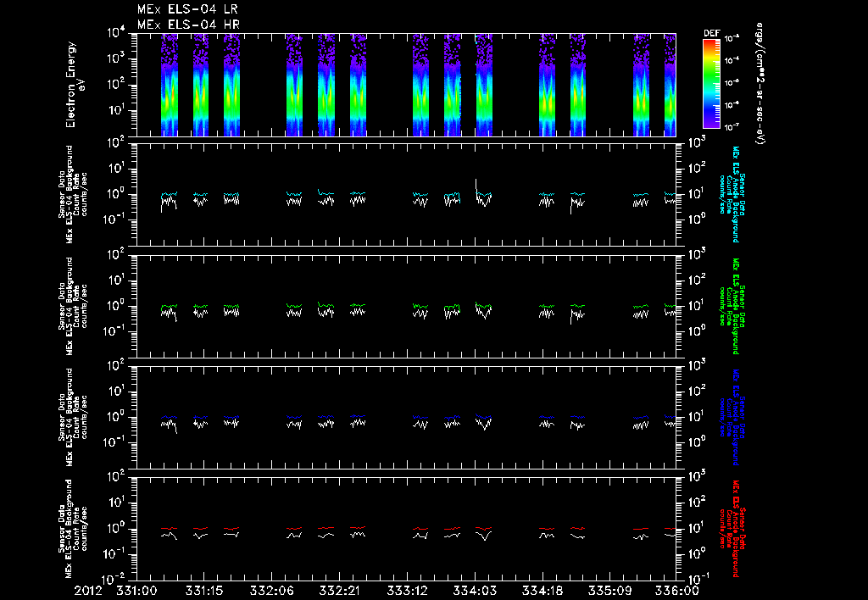Select the 'DEF' label above color bar
The height and width of the screenshot is (600, 868).
(x=711, y=33)
